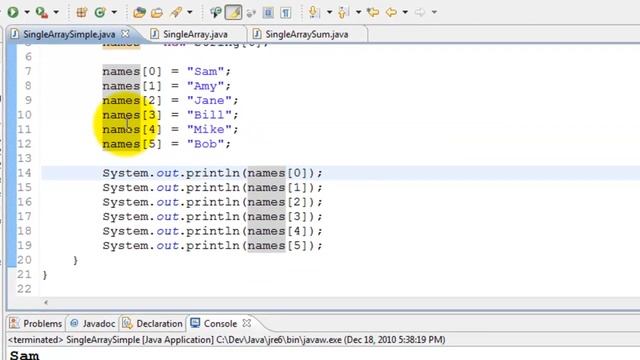640x360 pixels.
Task: Click names[3] in the println on line 17
Action: [x=277, y=217]
